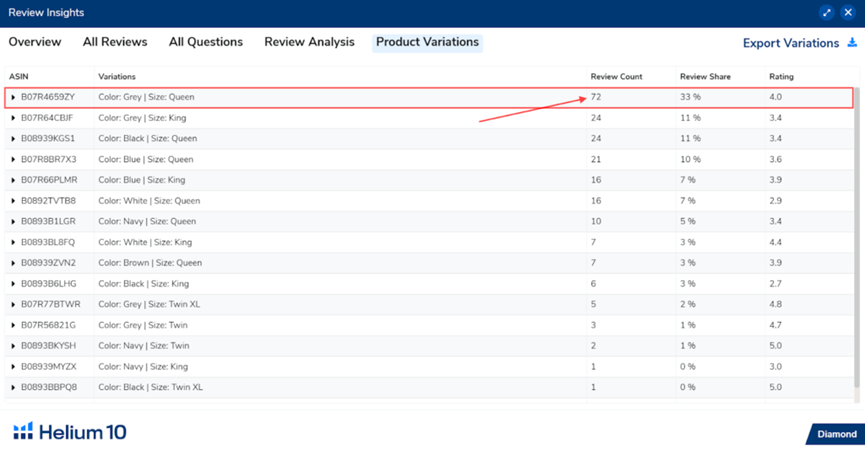Sort table by Review Count column header

pos(616,77)
